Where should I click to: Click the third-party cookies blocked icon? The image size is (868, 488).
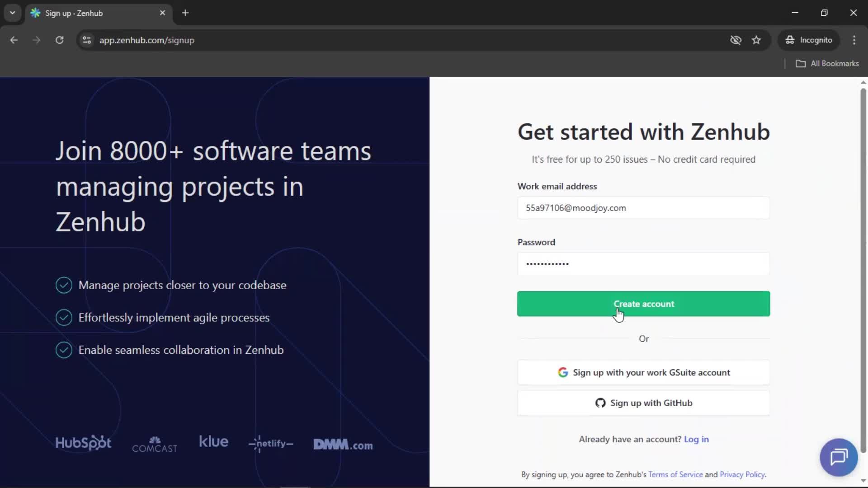[736, 40]
